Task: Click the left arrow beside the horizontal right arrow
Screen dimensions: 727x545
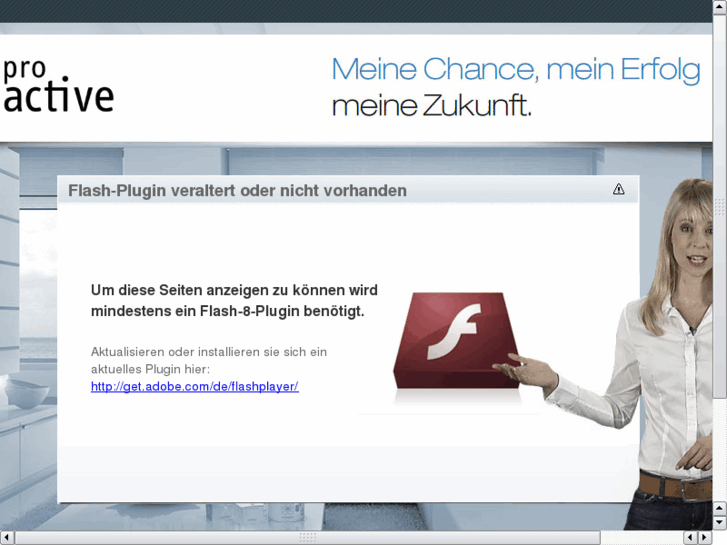Action: point(690,538)
